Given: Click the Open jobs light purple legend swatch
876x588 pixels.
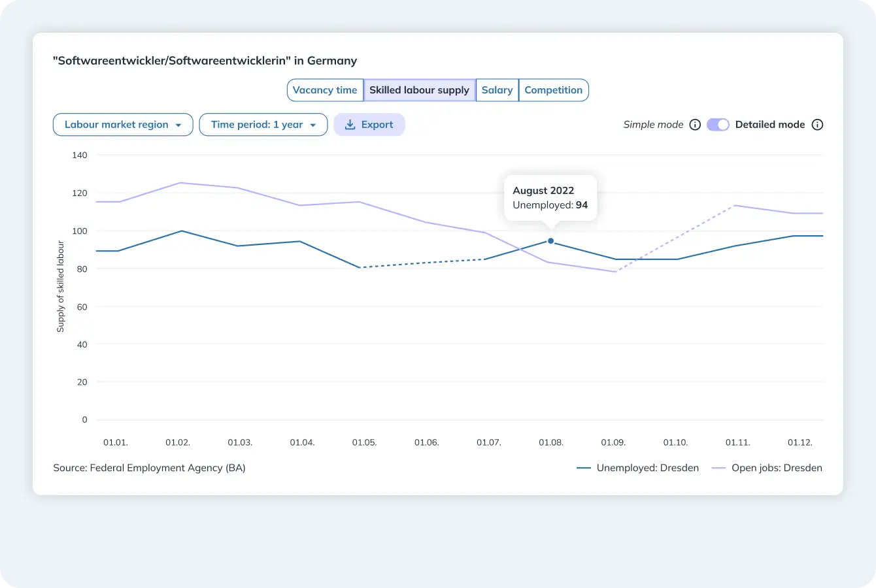Looking at the screenshot, I should [718, 468].
